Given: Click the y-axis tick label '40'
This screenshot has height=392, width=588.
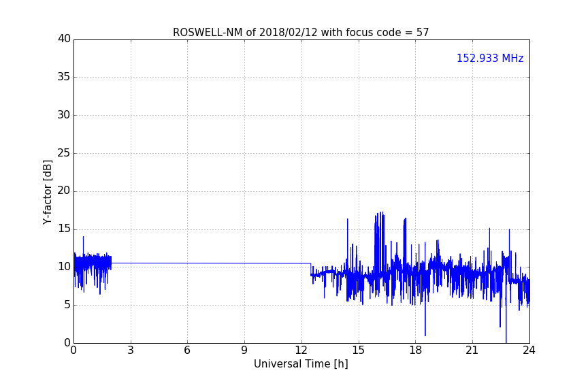Looking at the screenshot, I should (64, 39).
